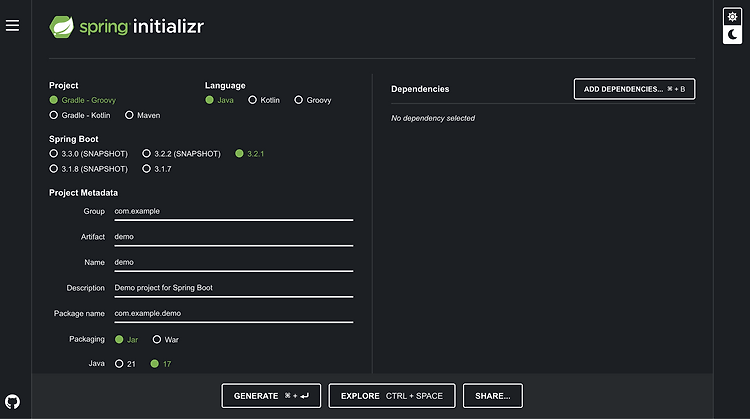The height and width of the screenshot is (419, 750).
Task: Click the Project Metadata heading
Action: (x=83, y=193)
